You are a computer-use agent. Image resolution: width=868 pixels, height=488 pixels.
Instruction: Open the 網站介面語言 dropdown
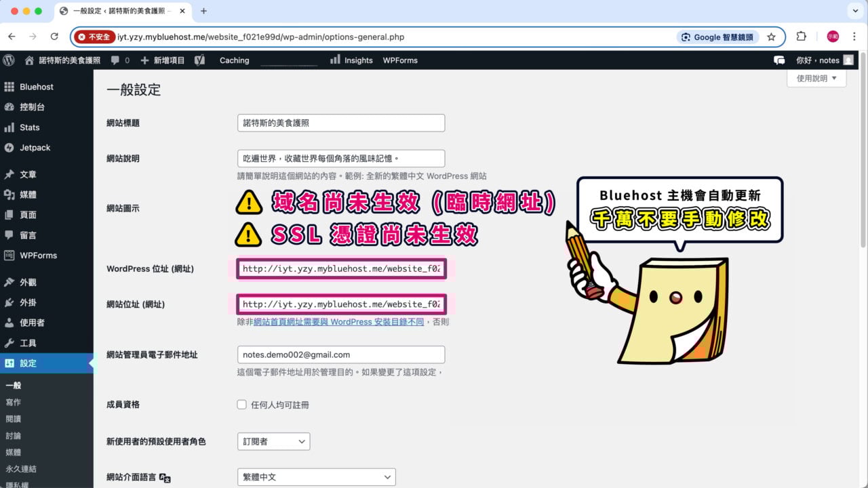click(x=316, y=476)
